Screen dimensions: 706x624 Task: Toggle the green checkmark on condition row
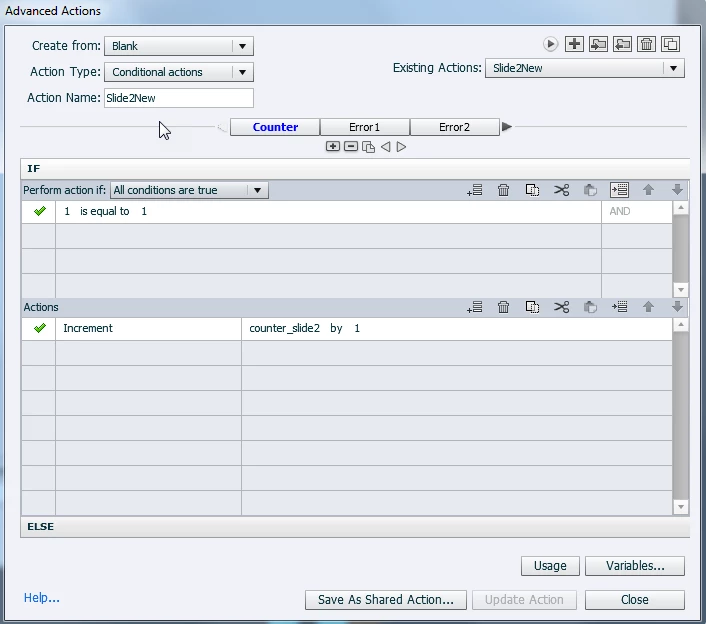tap(40, 211)
